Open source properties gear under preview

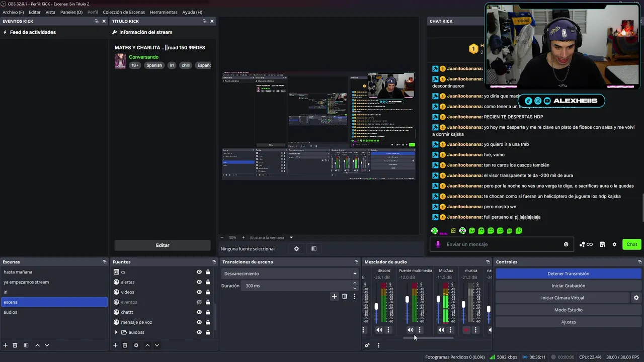(x=296, y=249)
